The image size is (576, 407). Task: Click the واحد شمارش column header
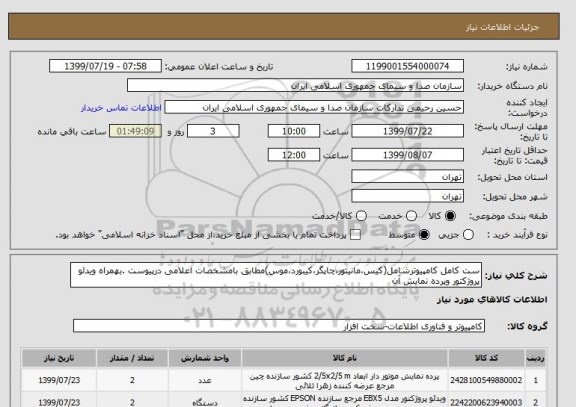pyautogui.click(x=205, y=358)
